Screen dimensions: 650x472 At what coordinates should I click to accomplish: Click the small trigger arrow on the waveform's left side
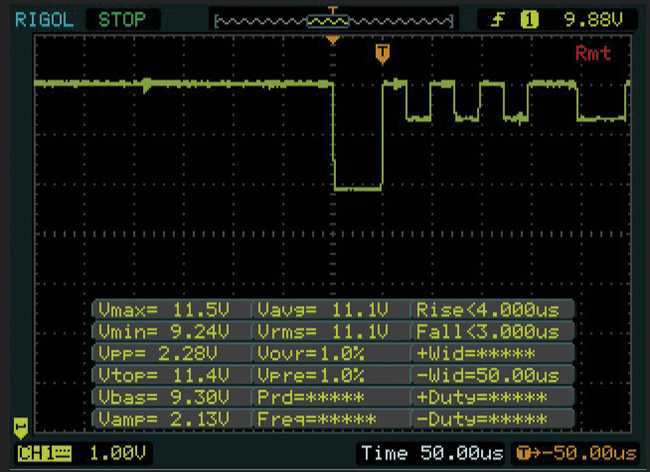coord(147,86)
